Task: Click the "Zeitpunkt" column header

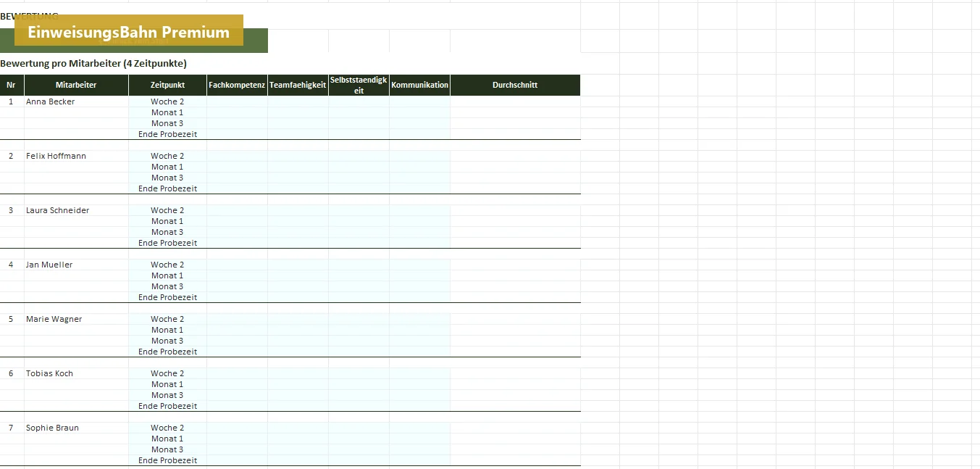Action: (x=167, y=85)
